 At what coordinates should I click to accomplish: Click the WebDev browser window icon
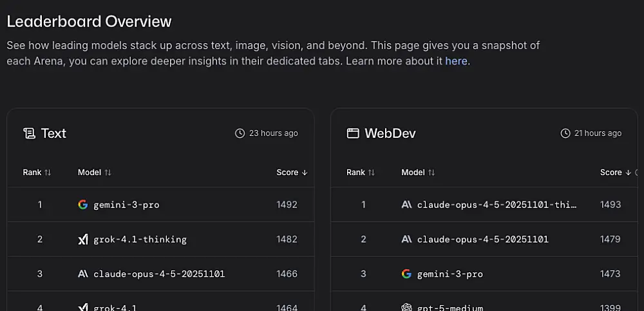pos(352,133)
